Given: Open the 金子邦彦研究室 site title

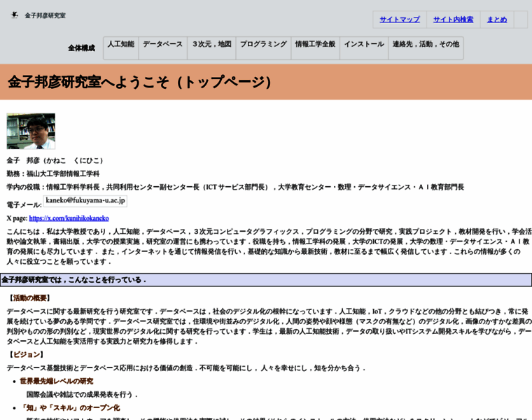Looking at the screenshot, I should coord(45,15).
